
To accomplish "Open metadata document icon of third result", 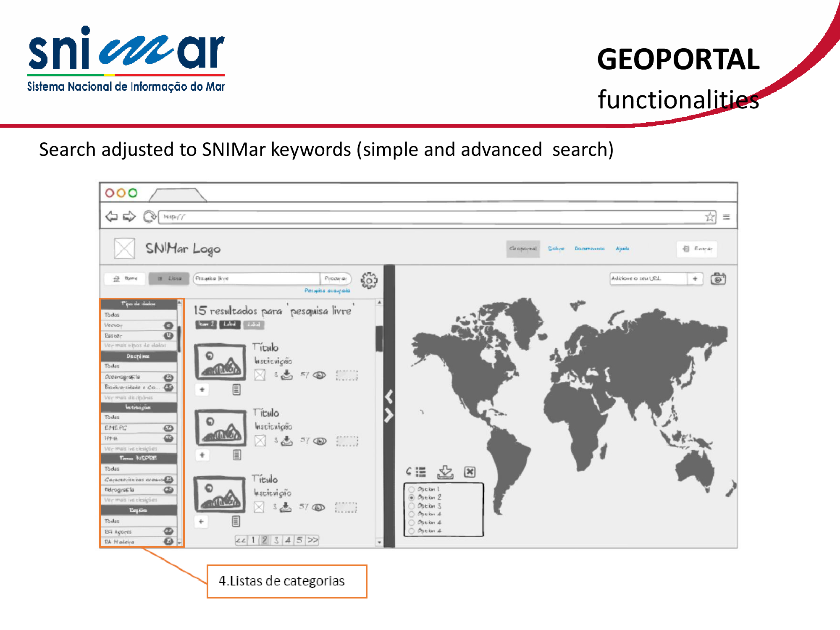I will 236,521.
